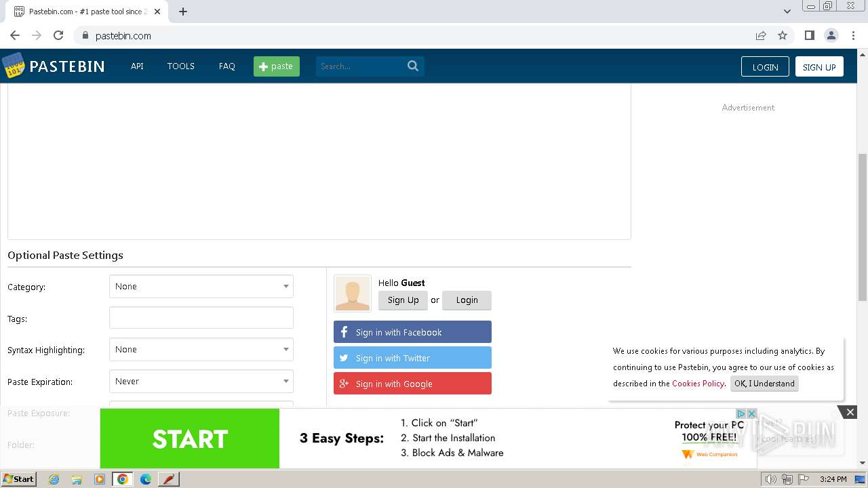868x488 pixels.
Task: Click the paint app icon in taskbar
Action: pyautogui.click(x=169, y=479)
